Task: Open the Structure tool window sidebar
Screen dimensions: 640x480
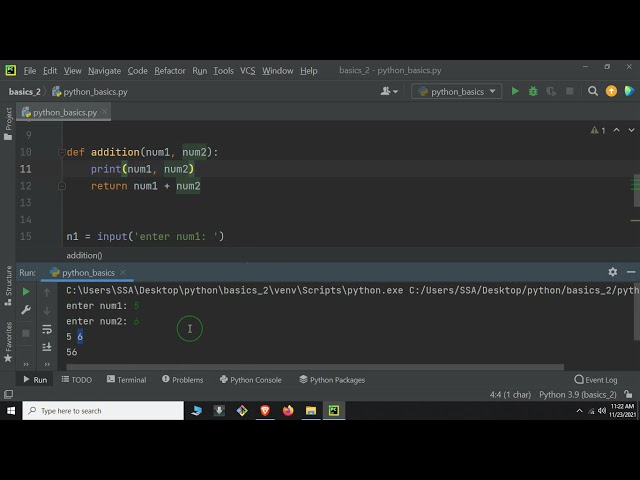Action: pyautogui.click(x=8, y=286)
